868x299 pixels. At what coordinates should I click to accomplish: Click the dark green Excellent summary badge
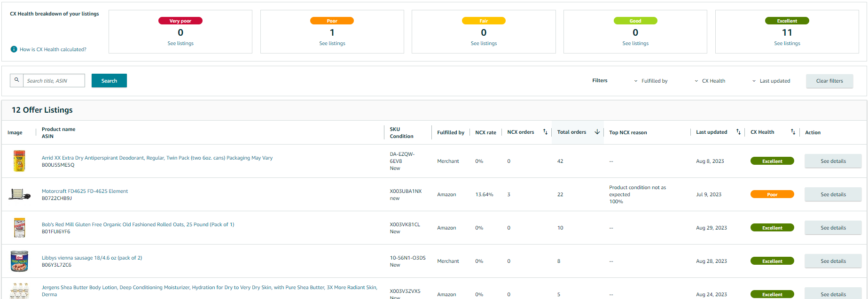(x=787, y=21)
